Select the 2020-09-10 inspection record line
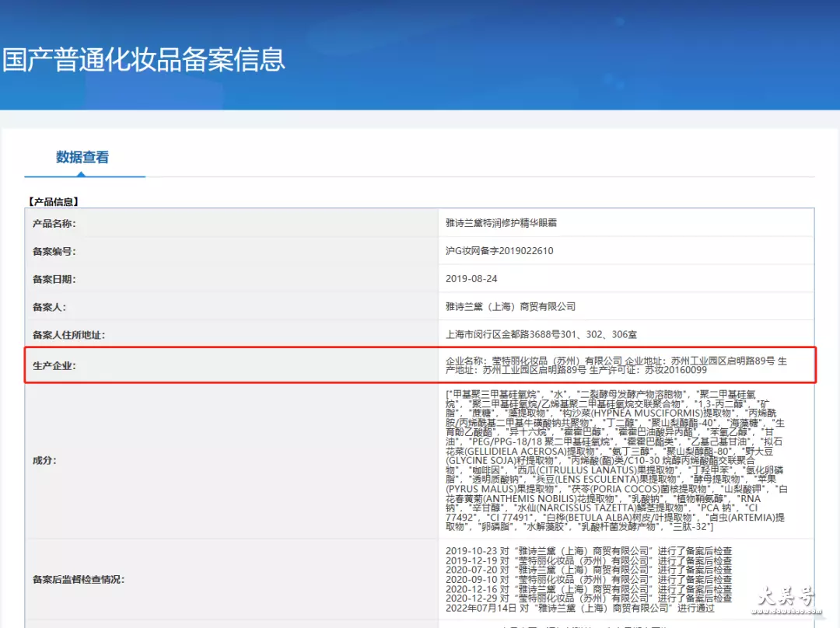This screenshot has width=840, height=628. [589, 579]
